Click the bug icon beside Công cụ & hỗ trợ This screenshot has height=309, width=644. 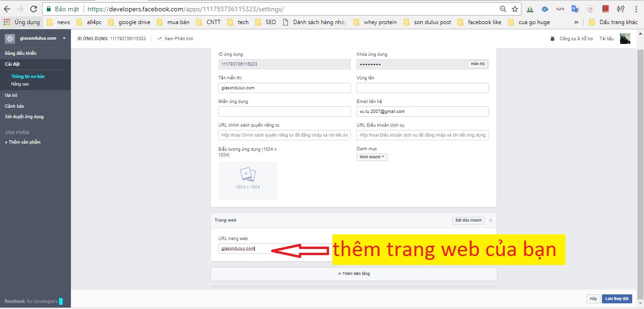[x=552, y=39]
